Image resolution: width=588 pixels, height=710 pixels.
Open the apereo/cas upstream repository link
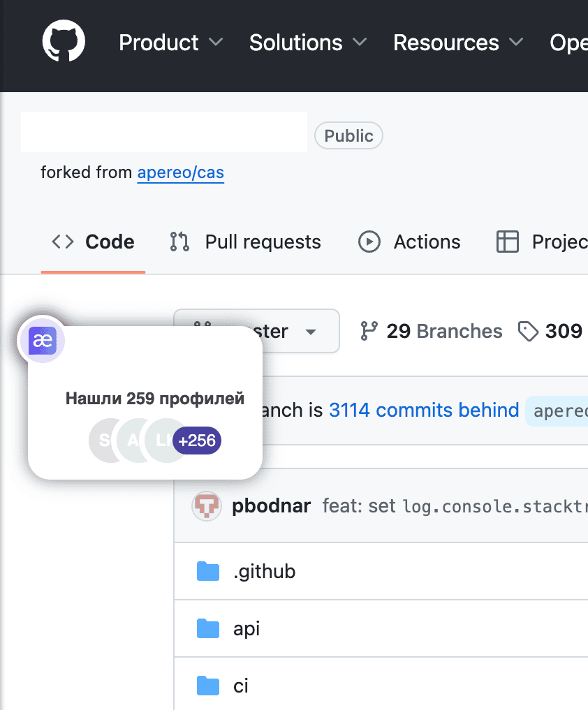pyautogui.click(x=180, y=172)
